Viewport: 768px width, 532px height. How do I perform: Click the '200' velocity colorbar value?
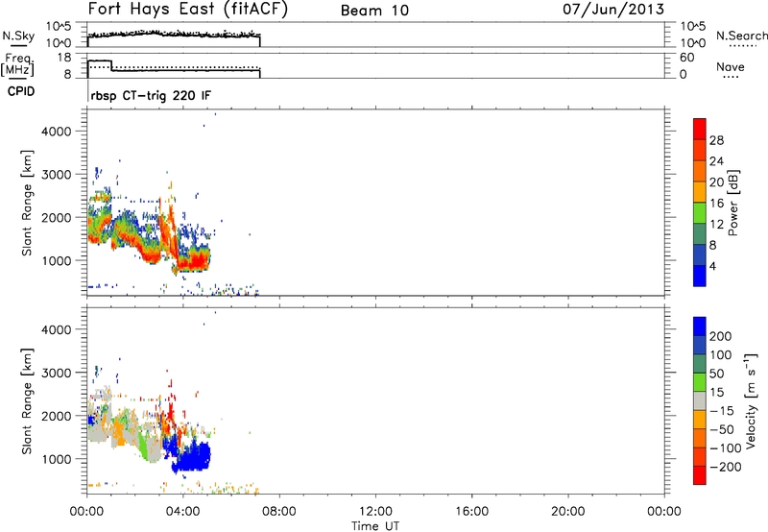(x=721, y=336)
